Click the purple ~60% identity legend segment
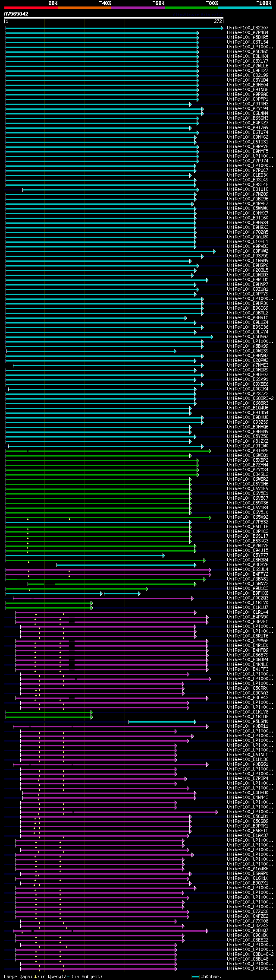The image size is (276, 980). (138, 8)
